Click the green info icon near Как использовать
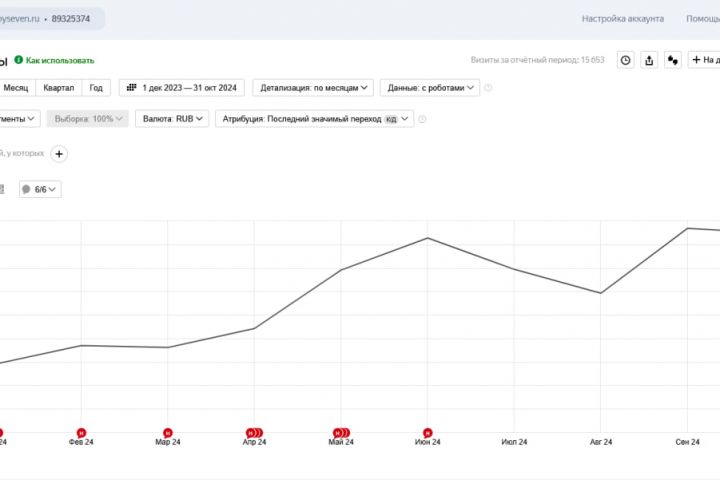The height and width of the screenshot is (480, 720). point(18,60)
